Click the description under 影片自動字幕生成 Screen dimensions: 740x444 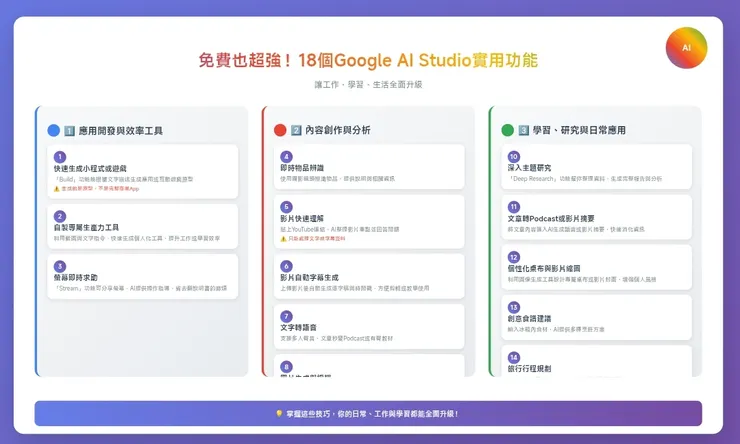click(x=355, y=288)
